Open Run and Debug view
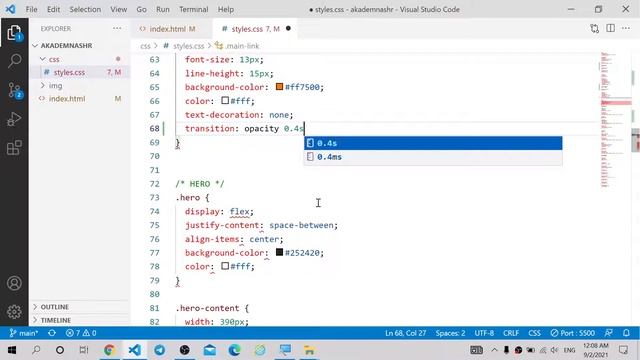Screen dimensions: 640x360 [x=14, y=119]
